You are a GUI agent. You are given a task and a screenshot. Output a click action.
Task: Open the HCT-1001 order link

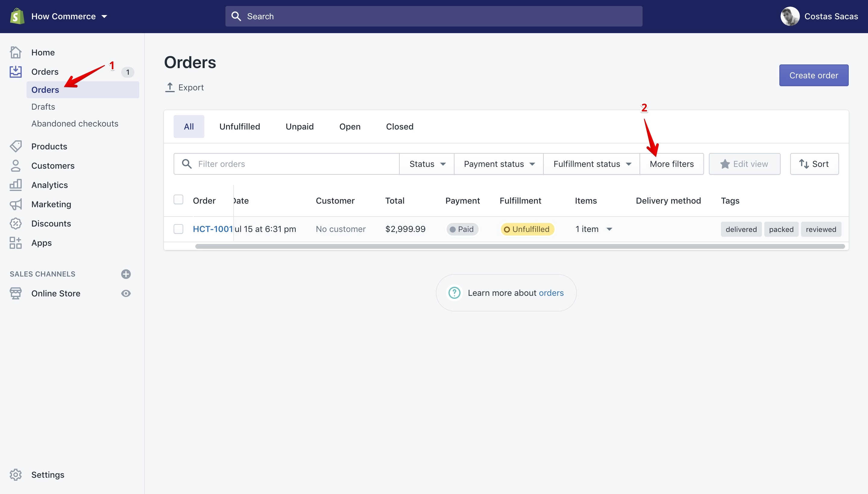point(213,229)
